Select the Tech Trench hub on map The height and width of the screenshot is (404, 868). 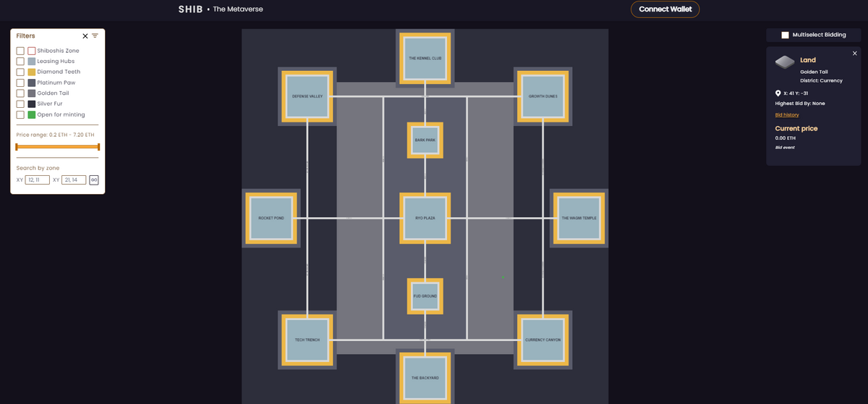point(307,340)
